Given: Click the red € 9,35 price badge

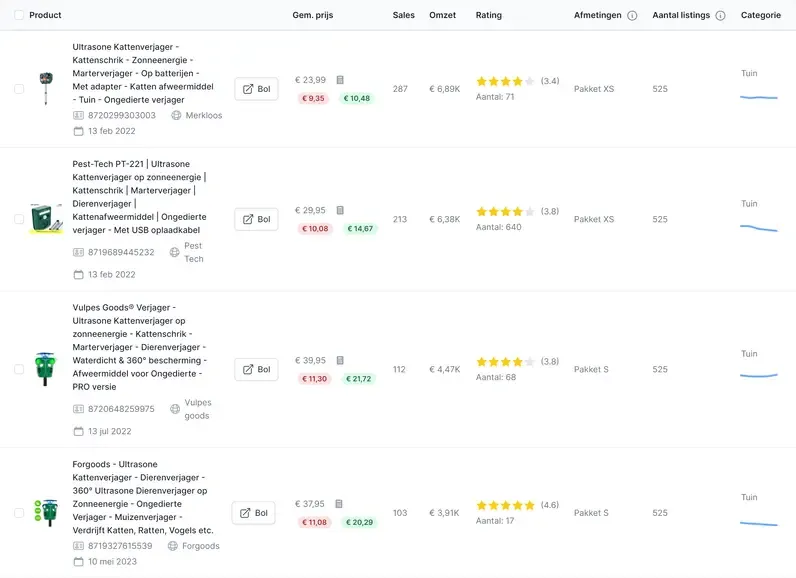Looking at the screenshot, I should click(313, 98).
